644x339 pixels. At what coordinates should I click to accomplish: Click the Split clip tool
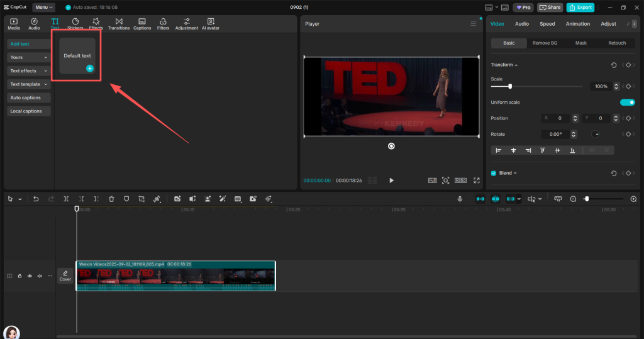pyautogui.click(x=66, y=199)
